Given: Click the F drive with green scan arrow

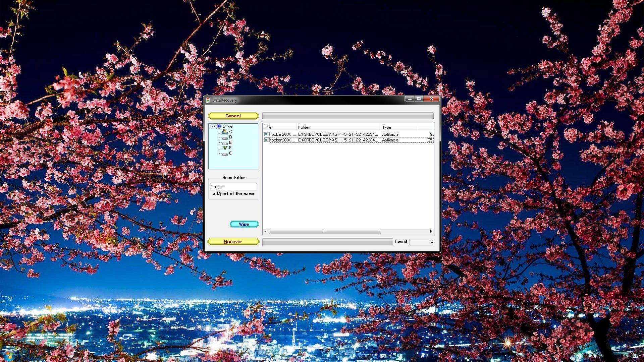Looking at the screenshot, I should point(225,148).
